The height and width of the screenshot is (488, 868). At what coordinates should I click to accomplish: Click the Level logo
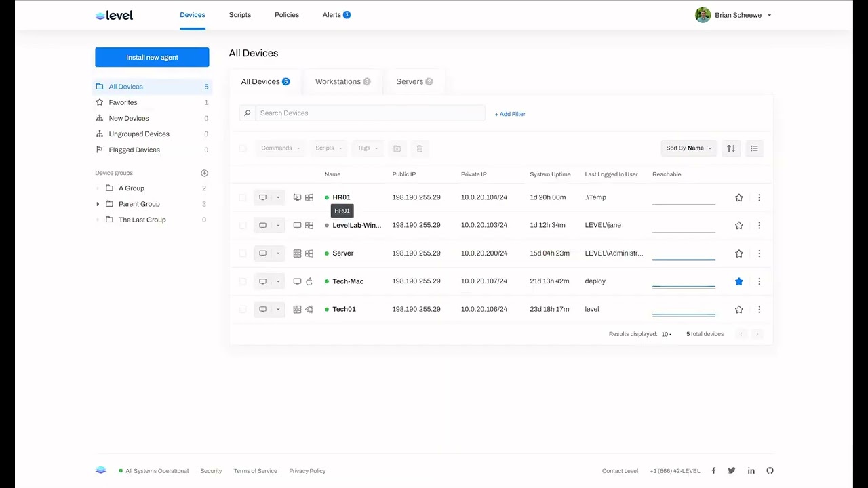(114, 15)
